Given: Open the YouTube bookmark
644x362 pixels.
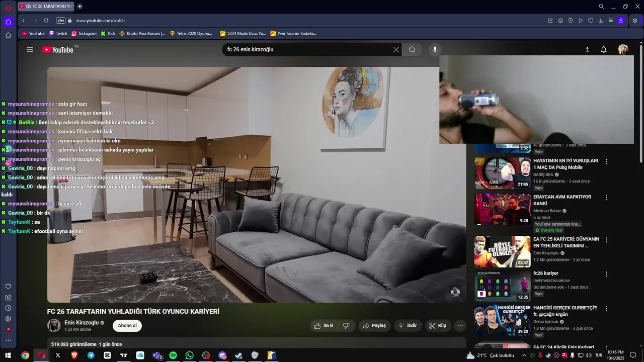Looking at the screenshot, I should click(33, 34).
